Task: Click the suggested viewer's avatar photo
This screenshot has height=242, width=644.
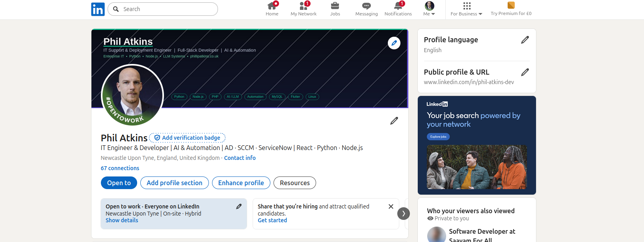Action: click(437, 235)
